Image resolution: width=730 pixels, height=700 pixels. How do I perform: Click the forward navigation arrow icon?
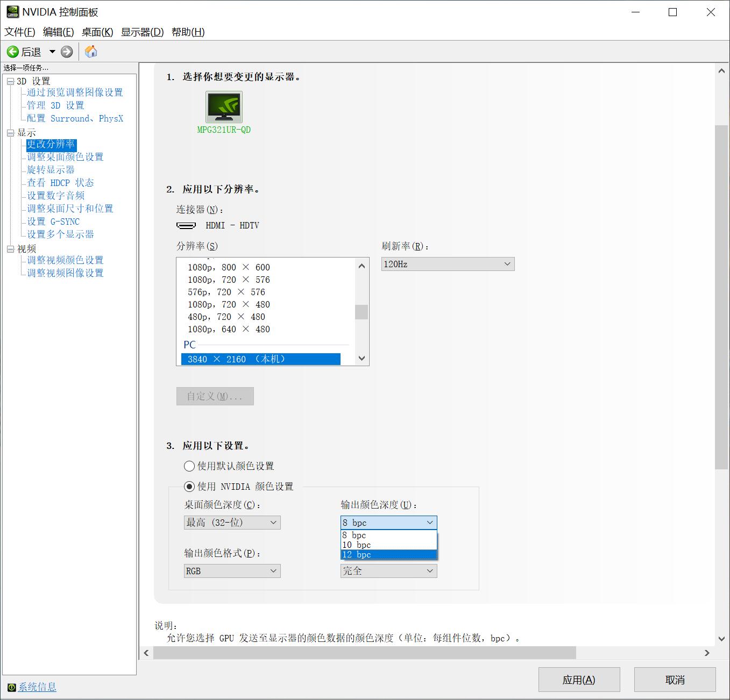[66, 52]
